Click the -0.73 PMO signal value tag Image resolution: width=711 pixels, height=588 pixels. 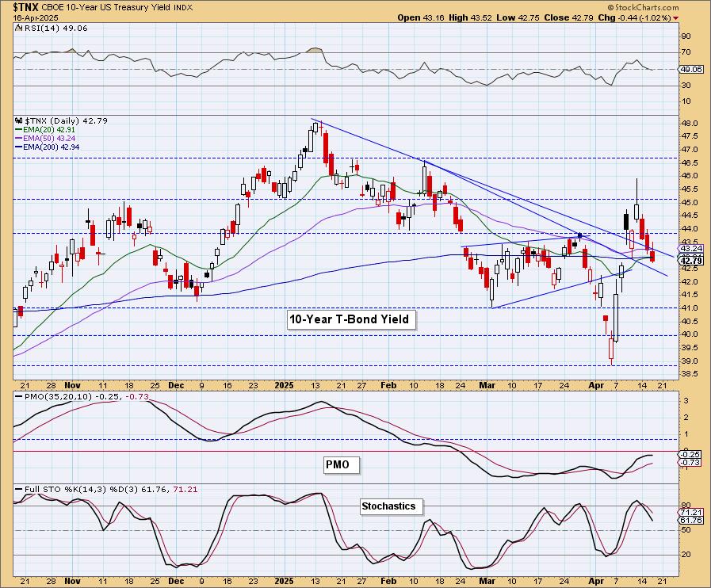tap(690, 462)
